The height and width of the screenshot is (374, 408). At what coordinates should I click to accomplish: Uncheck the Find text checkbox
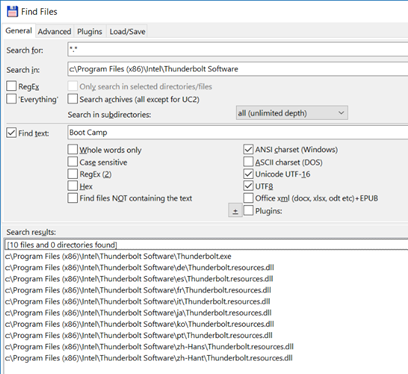pos(11,133)
